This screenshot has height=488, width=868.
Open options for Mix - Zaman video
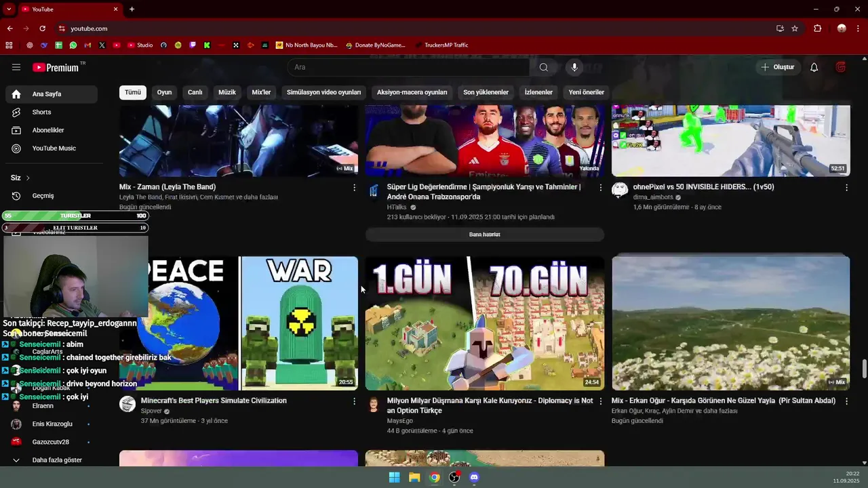coord(354,187)
